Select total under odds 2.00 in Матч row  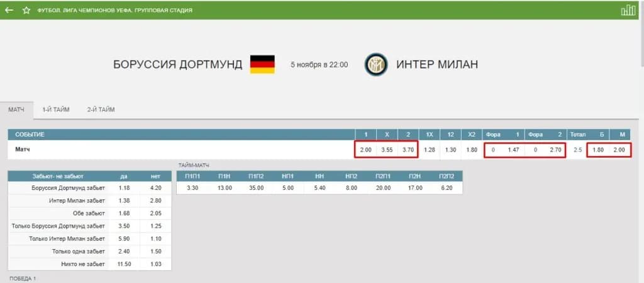tap(619, 150)
